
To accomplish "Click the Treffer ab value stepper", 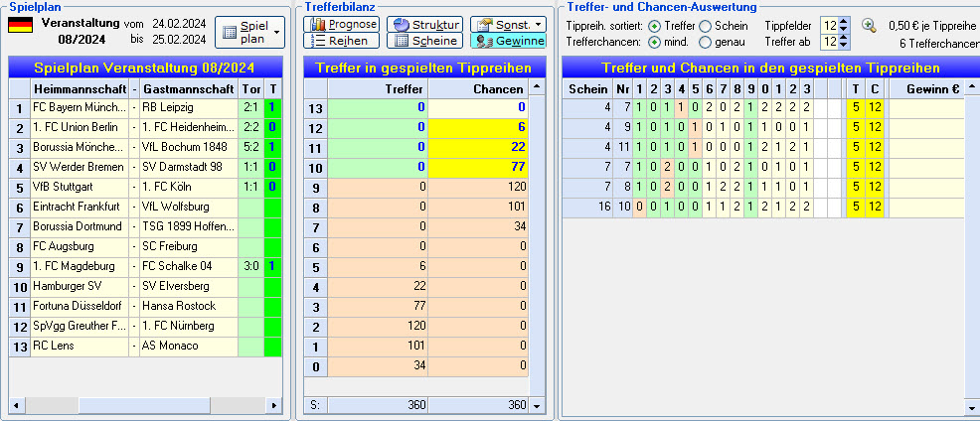I will coord(843,42).
